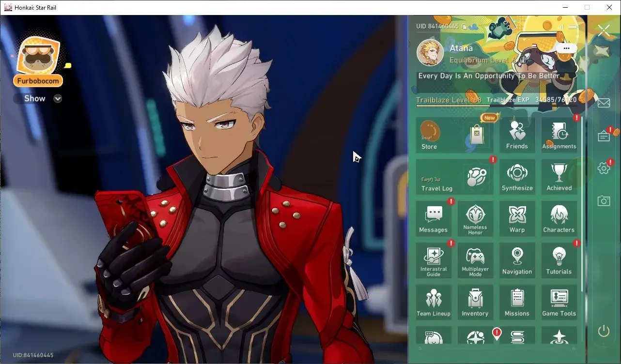Open the Team Lineup screen
Screen dimensions: 621x364
coord(433,303)
